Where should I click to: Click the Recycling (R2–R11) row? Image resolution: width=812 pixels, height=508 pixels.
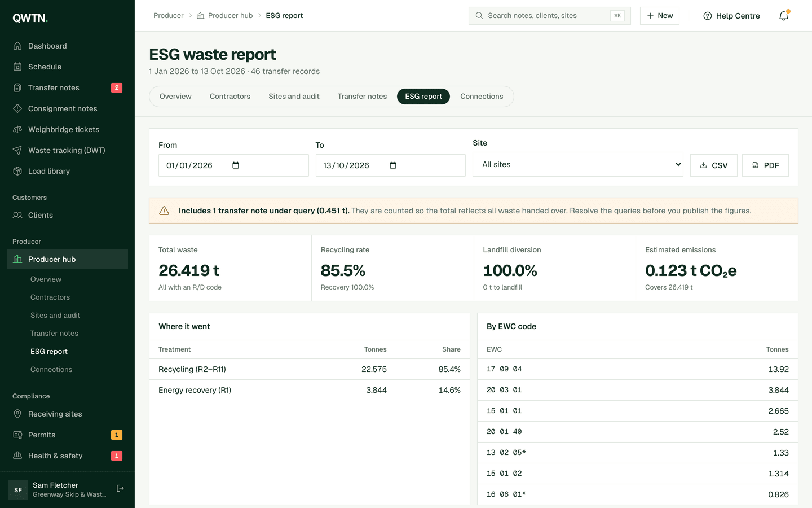pyautogui.click(x=310, y=369)
